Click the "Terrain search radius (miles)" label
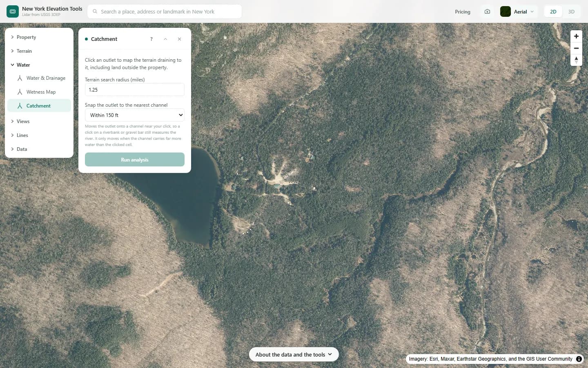 (115, 80)
